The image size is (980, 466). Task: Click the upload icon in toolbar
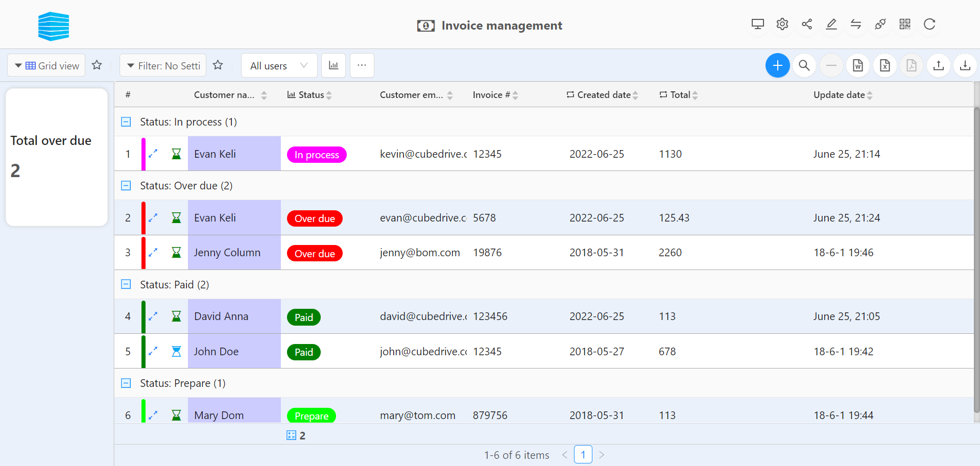point(938,65)
